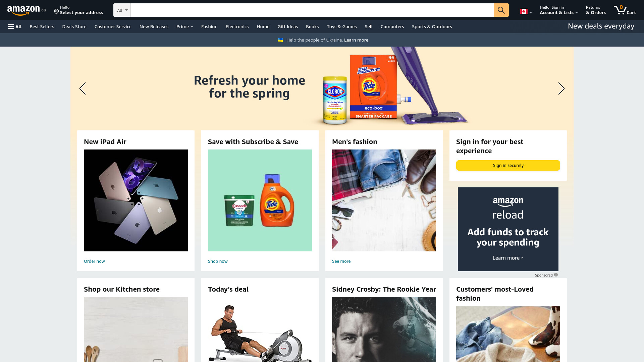Expand the All search category dropdown

[x=122, y=10]
